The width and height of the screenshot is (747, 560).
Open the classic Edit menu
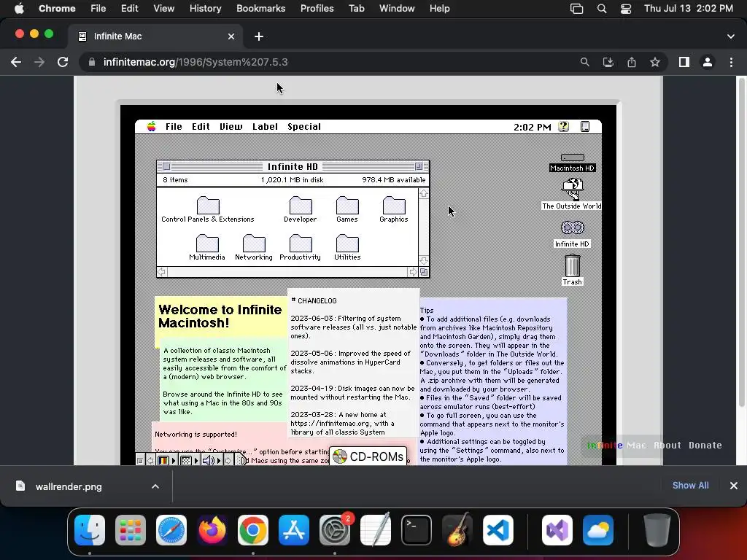pos(201,127)
